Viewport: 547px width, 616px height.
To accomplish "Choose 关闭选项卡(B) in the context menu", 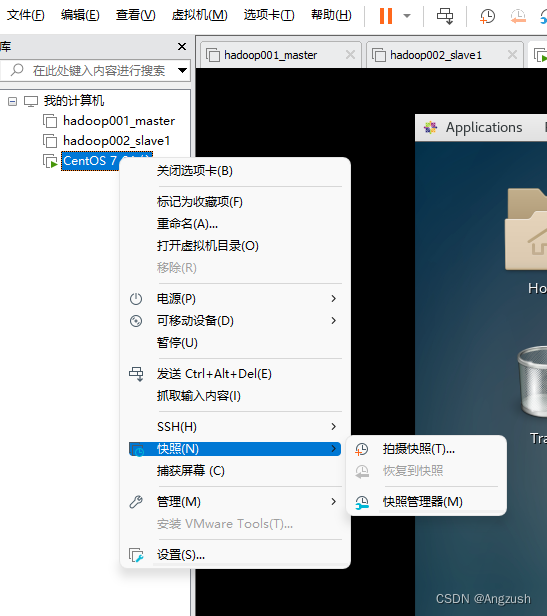I will (235, 171).
